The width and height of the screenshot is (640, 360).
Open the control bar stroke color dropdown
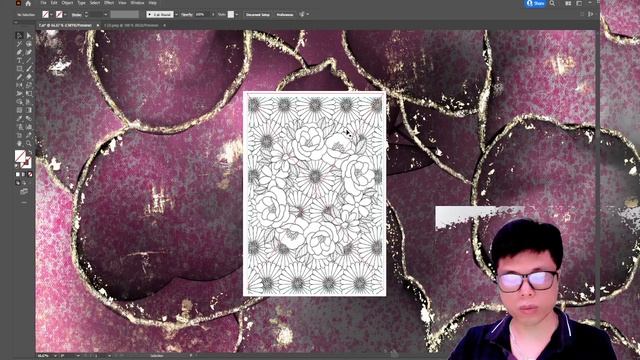[65, 15]
